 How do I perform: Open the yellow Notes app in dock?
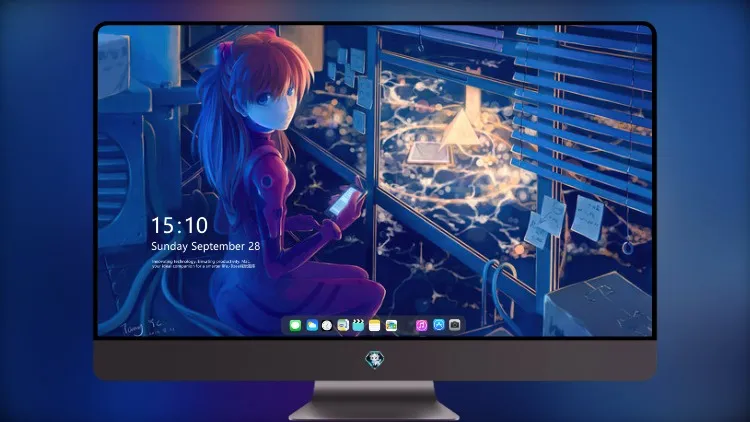[375, 326]
